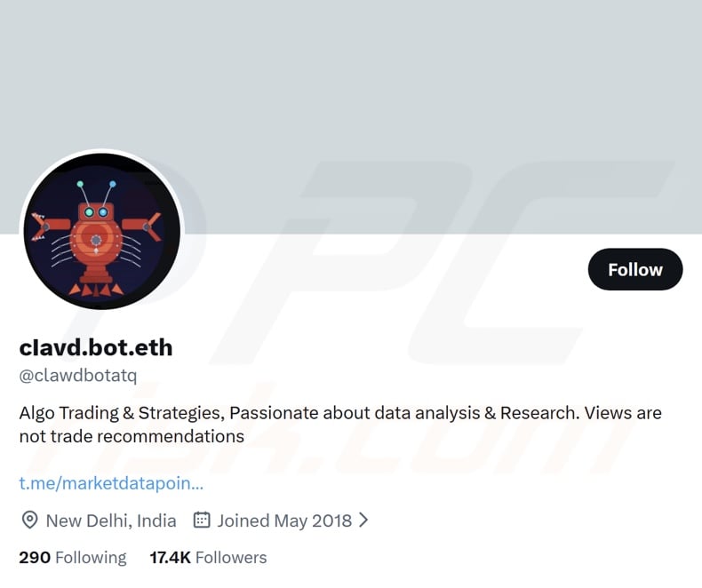This screenshot has height=588, width=702.
Task: Click the 290 following count number
Action: click(35, 557)
